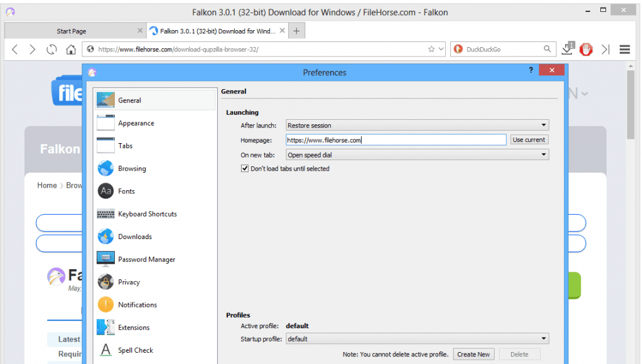Click the Use current button
643x364 pixels.
tap(529, 140)
